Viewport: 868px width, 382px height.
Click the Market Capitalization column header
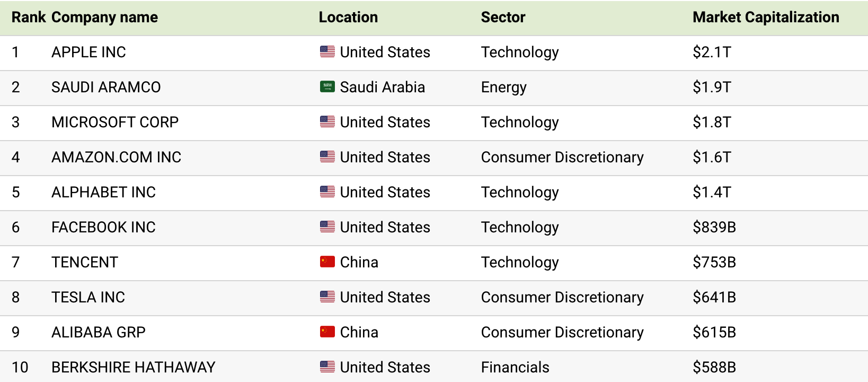(x=766, y=18)
